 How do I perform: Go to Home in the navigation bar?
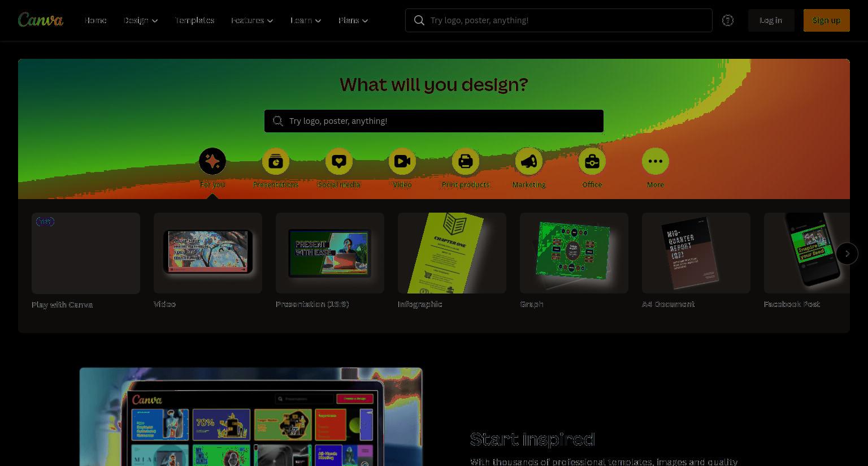96,20
